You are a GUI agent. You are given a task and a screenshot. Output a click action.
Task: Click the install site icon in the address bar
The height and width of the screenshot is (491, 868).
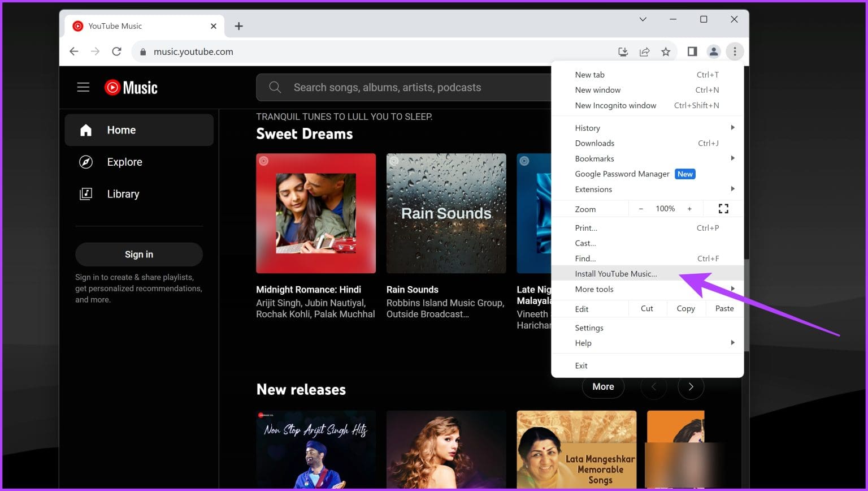[x=623, y=51]
